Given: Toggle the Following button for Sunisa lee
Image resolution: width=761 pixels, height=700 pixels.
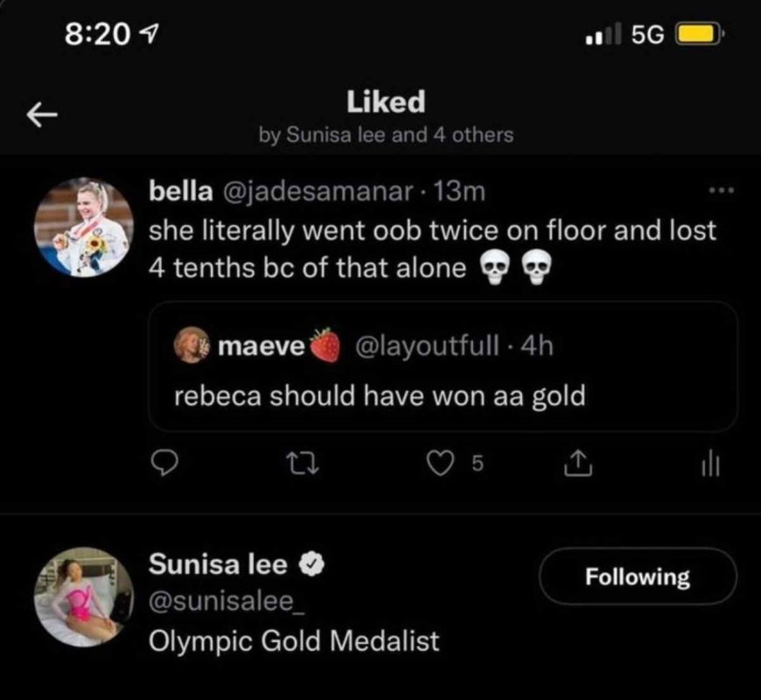Looking at the screenshot, I should [x=638, y=577].
